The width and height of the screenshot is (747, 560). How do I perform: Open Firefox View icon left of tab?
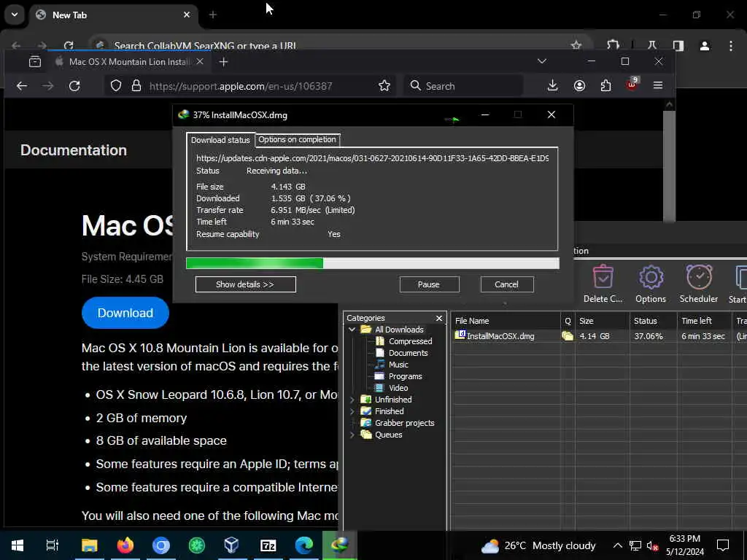(35, 61)
